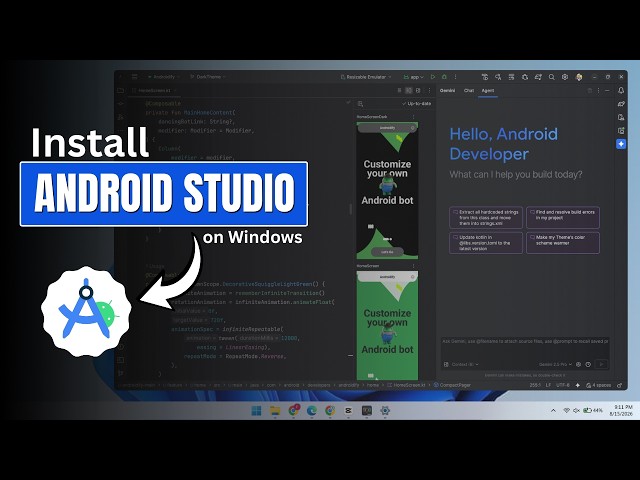The height and width of the screenshot is (480, 640).
Task: Click the muted volume icon in system tray
Action: tap(576, 410)
